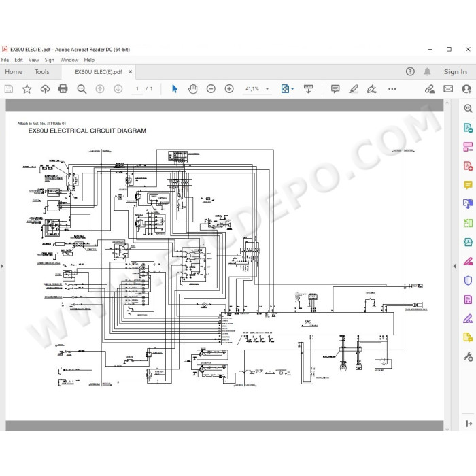Zoom in with plus button
The height and width of the screenshot is (476, 476).
229,89
